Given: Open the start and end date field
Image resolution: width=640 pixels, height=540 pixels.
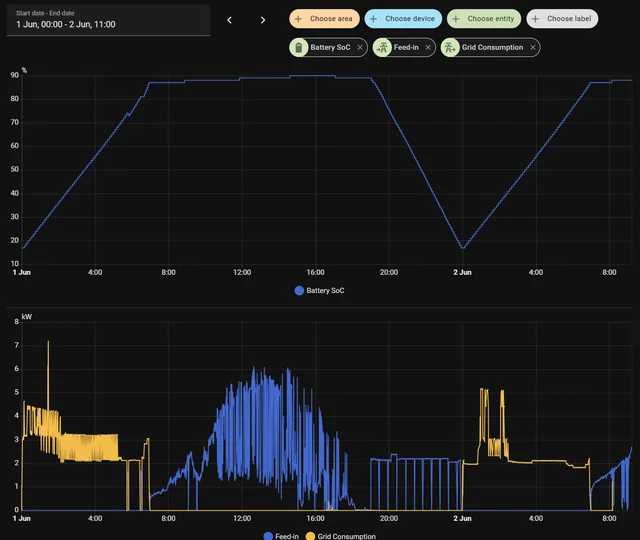Looking at the screenshot, I should tap(108, 19).
